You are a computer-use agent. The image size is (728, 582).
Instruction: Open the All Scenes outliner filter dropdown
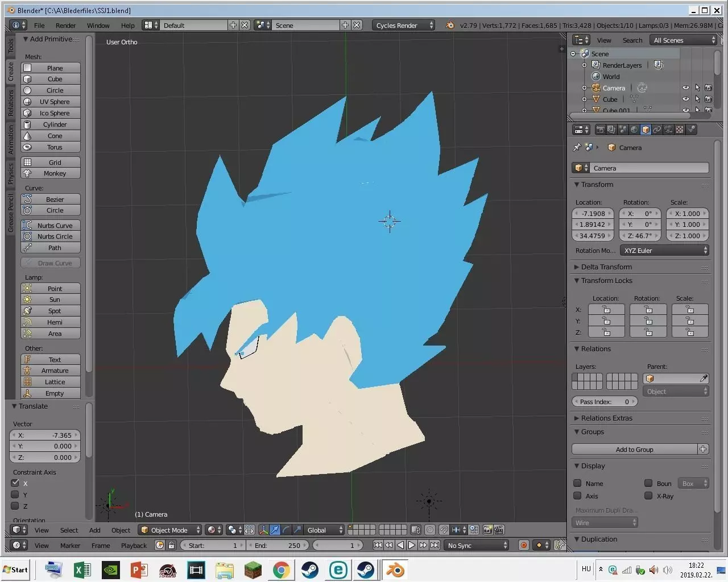[684, 40]
